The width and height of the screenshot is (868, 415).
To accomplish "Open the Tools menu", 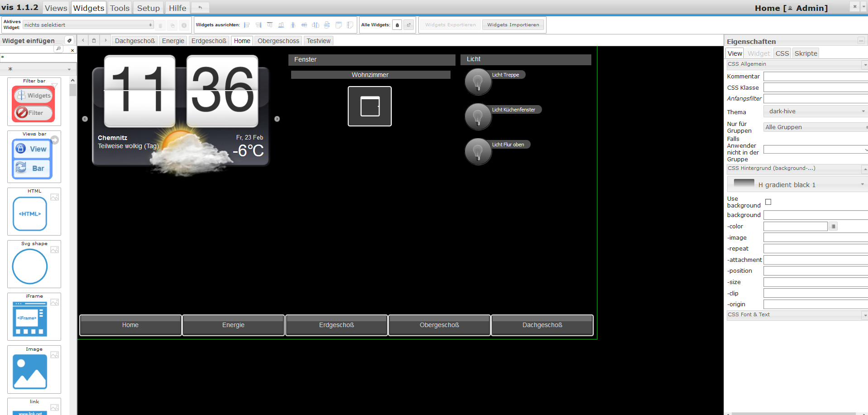I will (120, 8).
